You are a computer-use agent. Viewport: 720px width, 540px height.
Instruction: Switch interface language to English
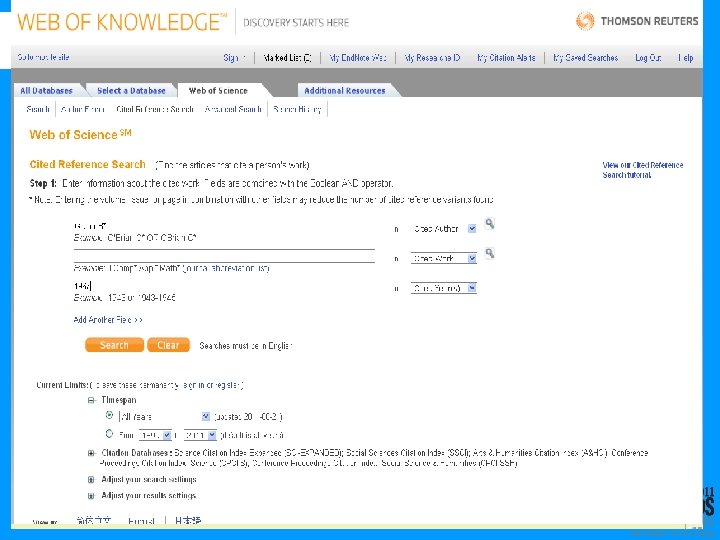pos(141,521)
